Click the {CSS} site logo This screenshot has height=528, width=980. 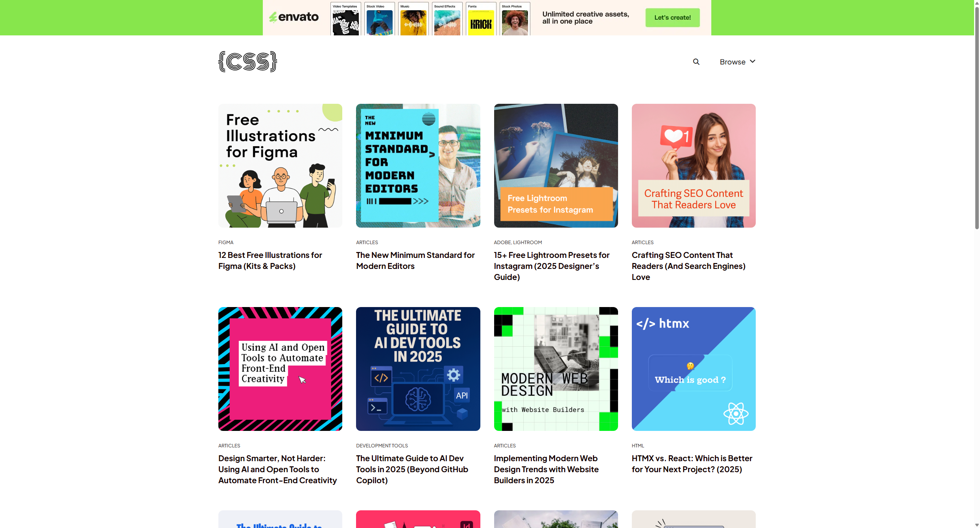tap(247, 62)
